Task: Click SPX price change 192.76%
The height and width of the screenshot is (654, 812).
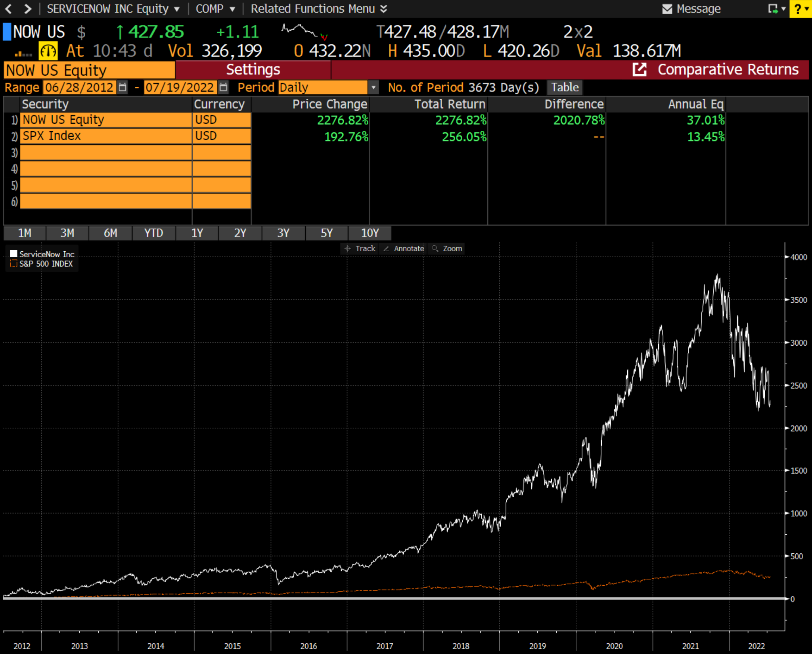Action: pos(347,137)
